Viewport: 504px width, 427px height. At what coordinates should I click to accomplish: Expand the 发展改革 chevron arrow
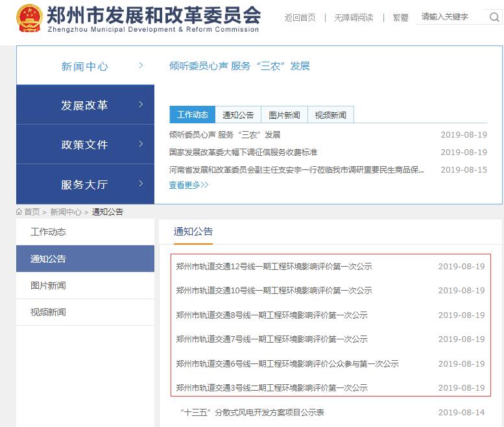pos(141,104)
